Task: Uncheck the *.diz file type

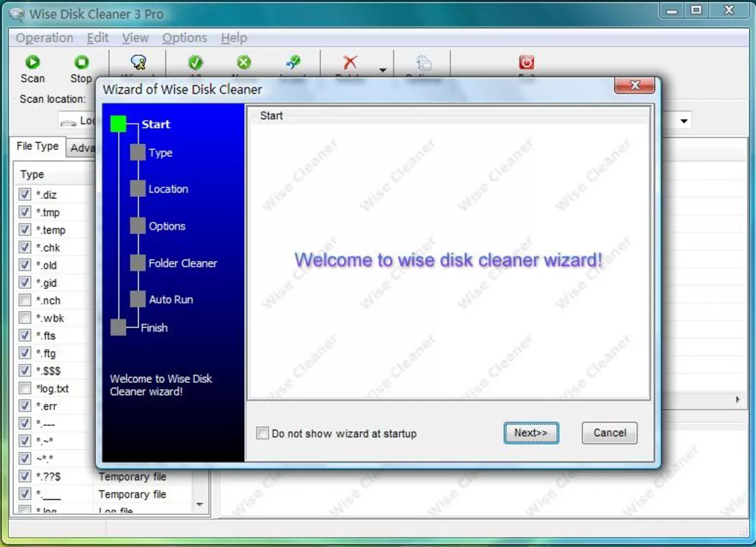Action: click(x=25, y=194)
